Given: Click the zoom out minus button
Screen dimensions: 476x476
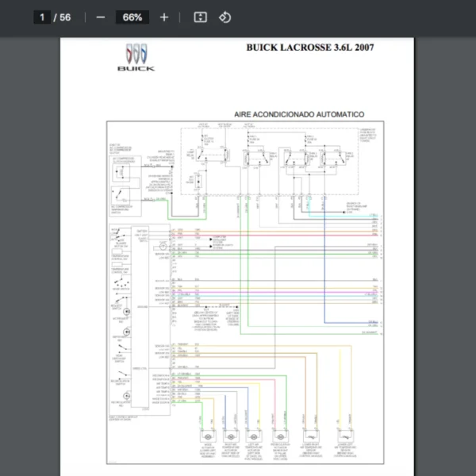Looking at the screenshot, I should point(100,17).
